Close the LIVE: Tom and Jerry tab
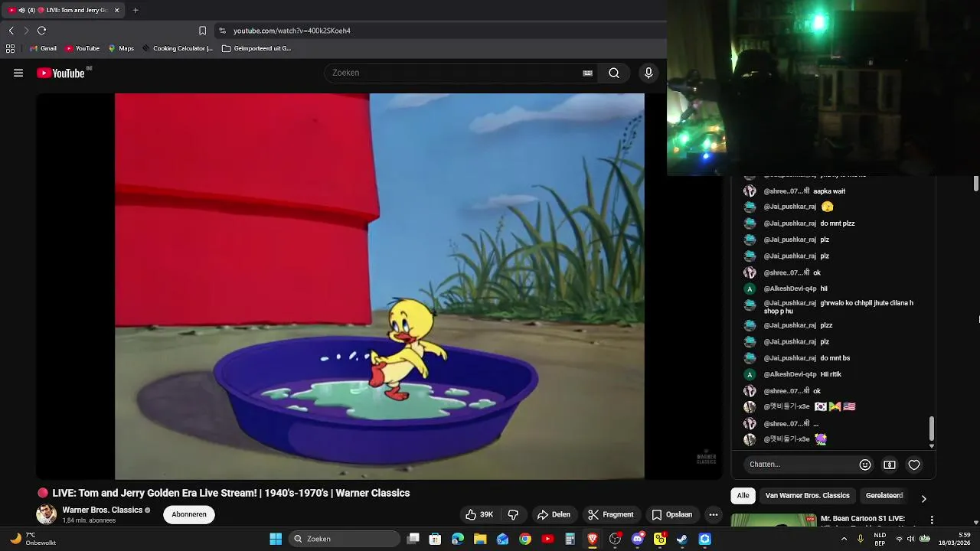The width and height of the screenshot is (980, 551). [x=116, y=10]
